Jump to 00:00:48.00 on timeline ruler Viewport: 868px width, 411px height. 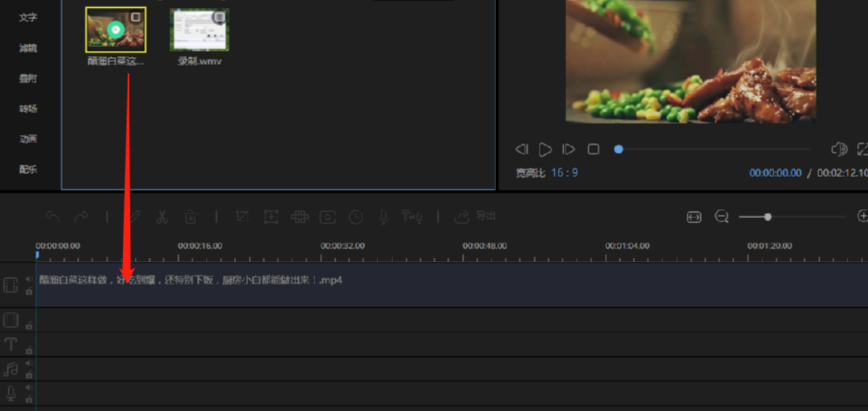click(x=485, y=245)
